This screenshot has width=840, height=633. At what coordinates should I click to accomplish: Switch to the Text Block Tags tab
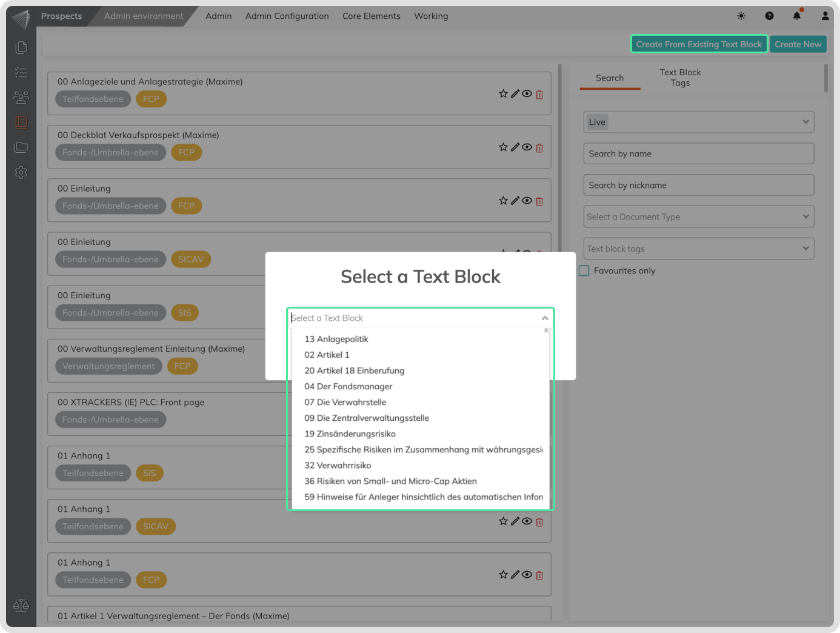click(x=680, y=78)
